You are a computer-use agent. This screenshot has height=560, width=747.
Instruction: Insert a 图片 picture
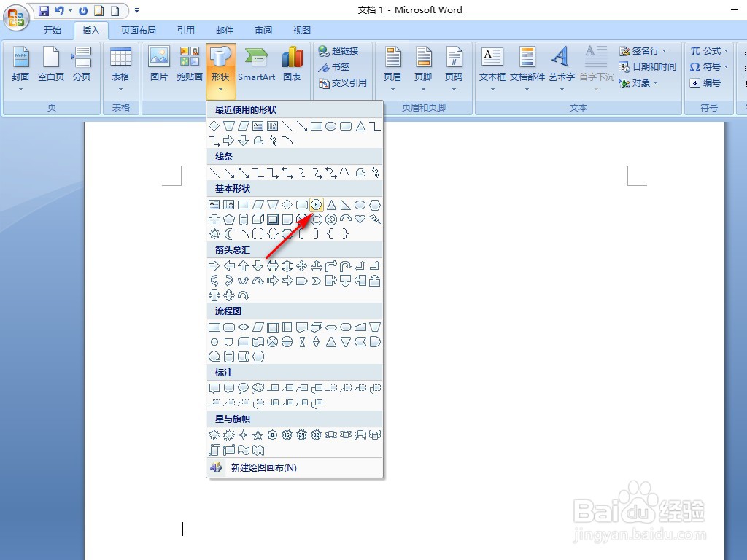point(159,64)
